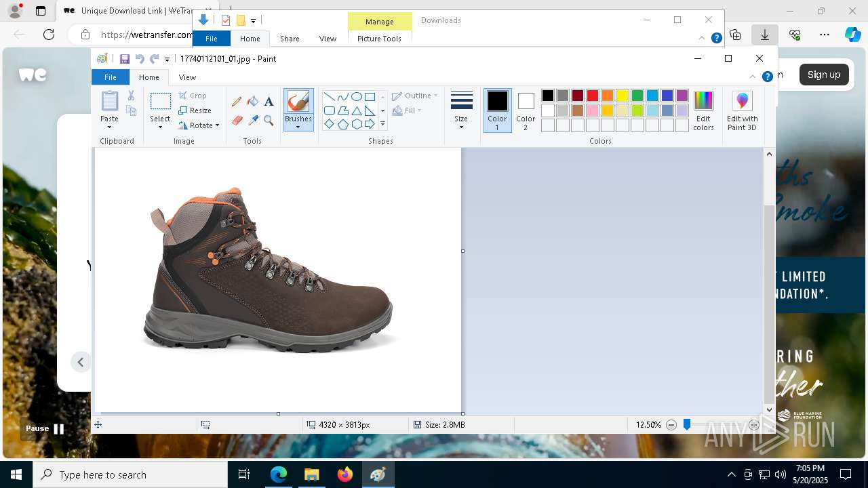868x488 pixels.
Task: Open Microsoft Edge from taskbar
Action: pos(279,474)
